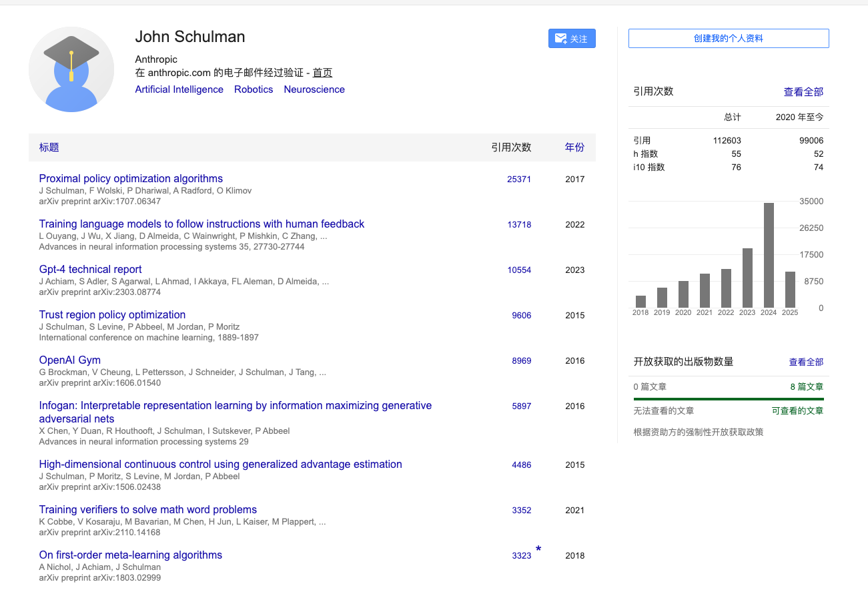Click the 8 篇文章 available articles link
This screenshot has height=590, width=868.
point(807,386)
